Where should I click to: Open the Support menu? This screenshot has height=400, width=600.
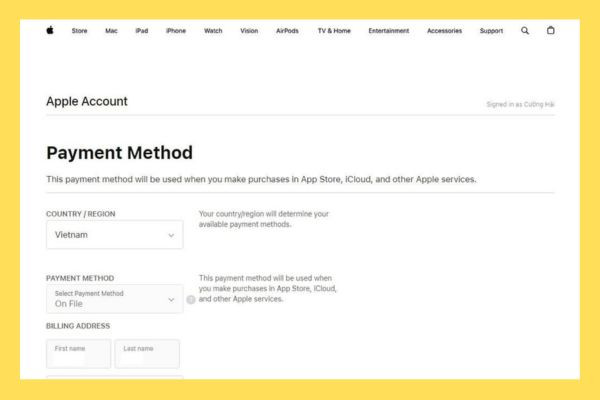coord(491,31)
